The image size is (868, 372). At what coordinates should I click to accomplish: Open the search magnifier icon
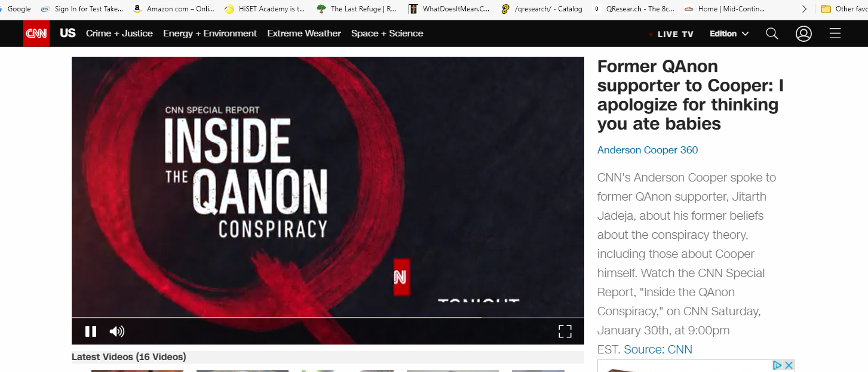coord(772,33)
